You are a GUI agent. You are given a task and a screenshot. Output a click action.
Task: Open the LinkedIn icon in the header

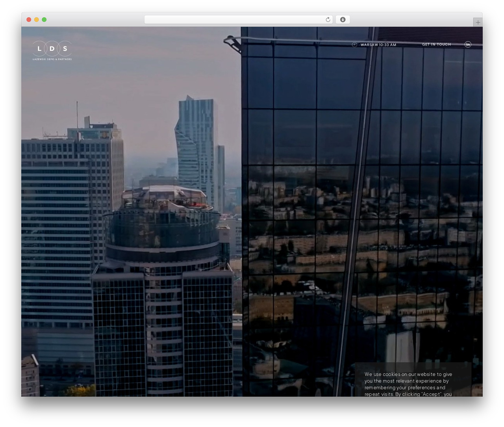pos(468,45)
